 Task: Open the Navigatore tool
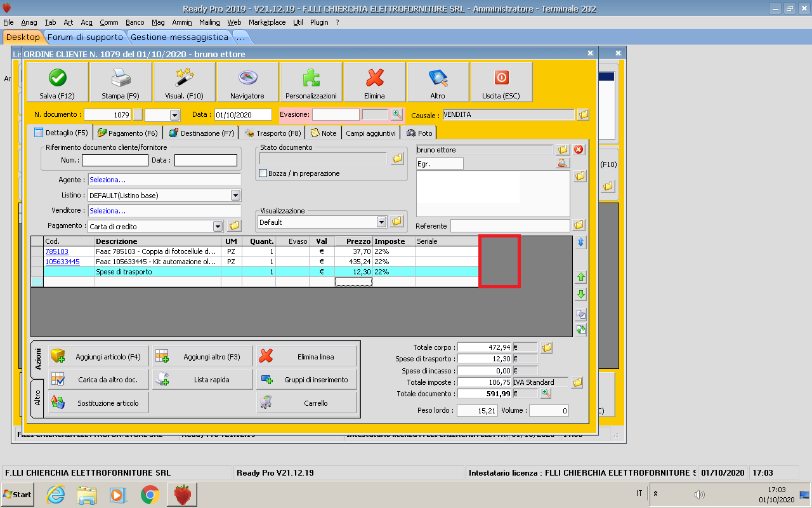click(247, 82)
